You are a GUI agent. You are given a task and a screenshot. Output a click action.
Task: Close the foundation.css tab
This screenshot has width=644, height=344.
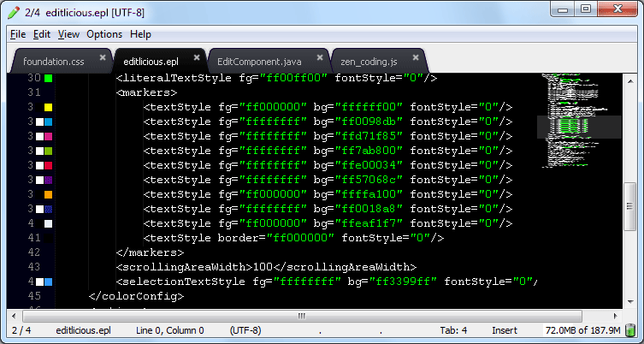tap(103, 58)
